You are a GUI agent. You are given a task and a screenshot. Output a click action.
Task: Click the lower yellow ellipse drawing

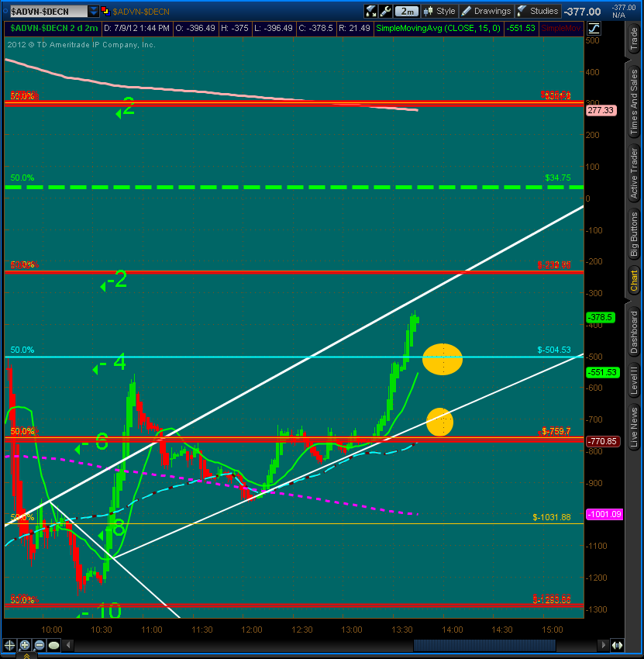tap(440, 422)
